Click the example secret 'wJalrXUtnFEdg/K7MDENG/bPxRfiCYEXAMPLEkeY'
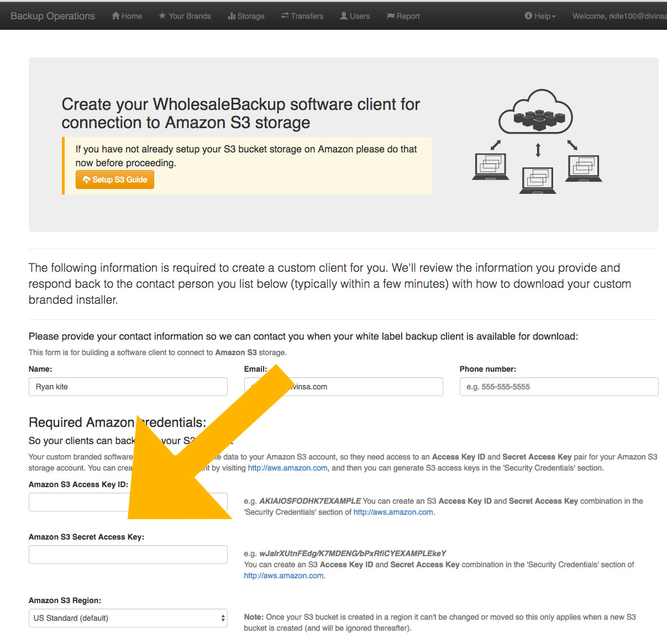The image size is (667, 644). 353,553
